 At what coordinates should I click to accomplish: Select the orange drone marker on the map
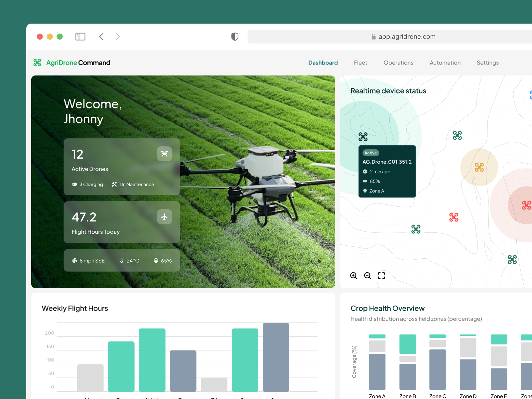[x=479, y=167]
